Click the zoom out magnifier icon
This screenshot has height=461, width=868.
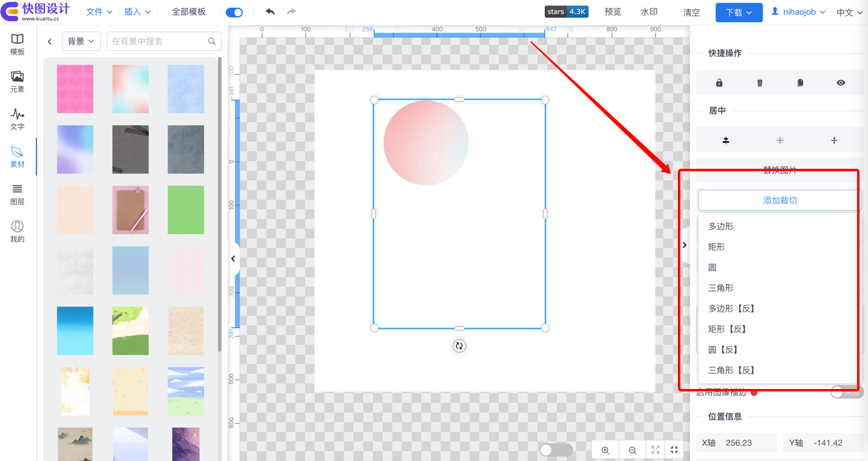pos(633,450)
